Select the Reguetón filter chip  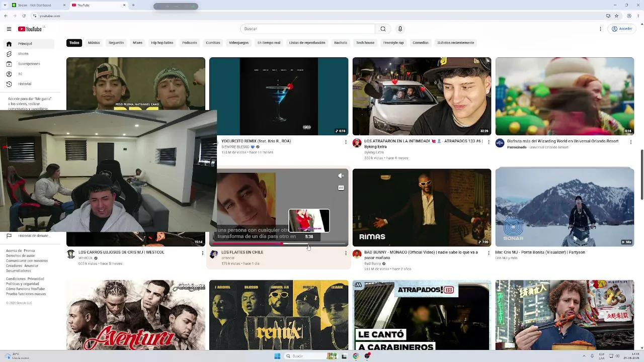coord(116,43)
